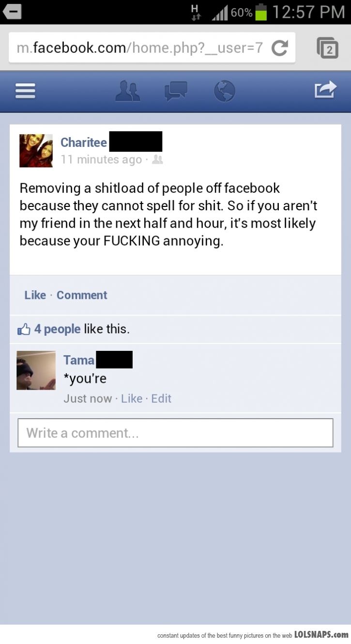This screenshot has height=644, width=351.
Task: Like Tama's comment
Action: [x=132, y=399]
